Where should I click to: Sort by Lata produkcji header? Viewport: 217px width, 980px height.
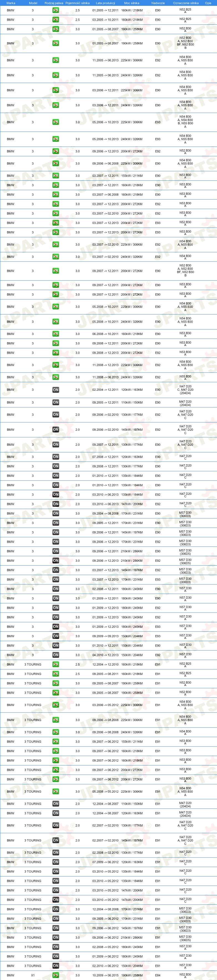105,3
